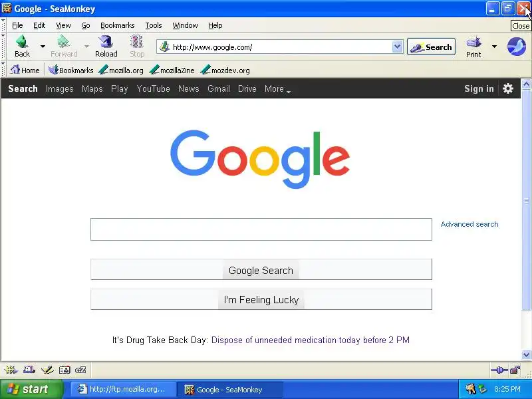The width and height of the screenshot is (532, 399).
Task: Collapse the personal toolbar grippy
Action: pos(3,70)
